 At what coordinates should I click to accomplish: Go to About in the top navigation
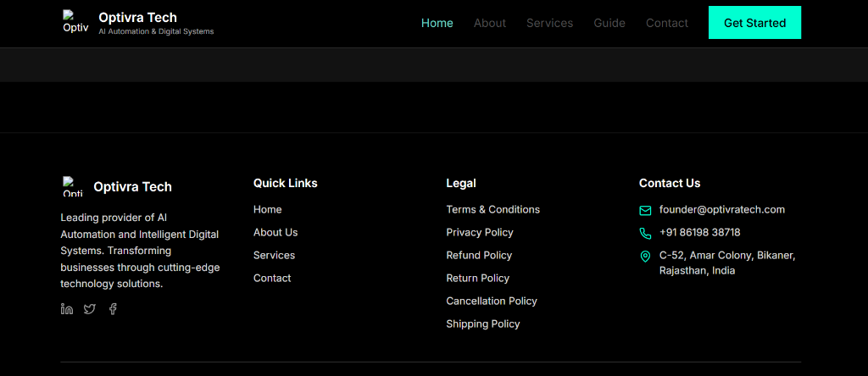pos(489,23)
